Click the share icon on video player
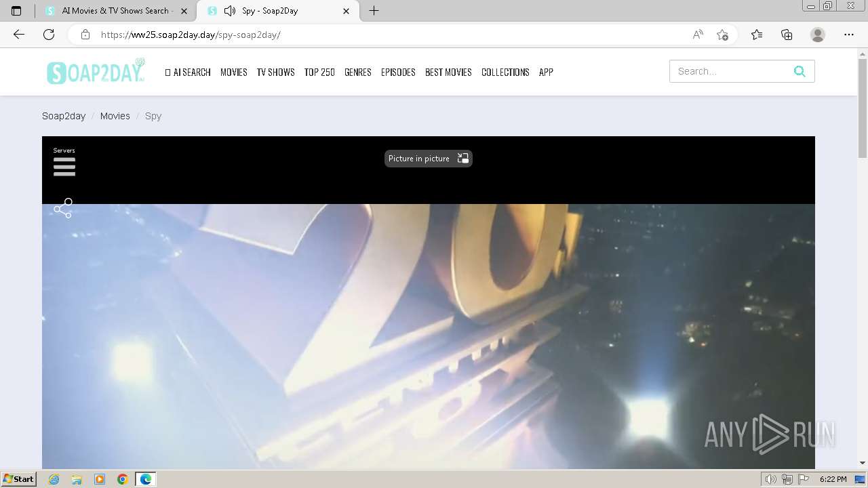Viewport: 868px width, 488px height. tap(63, 208)
